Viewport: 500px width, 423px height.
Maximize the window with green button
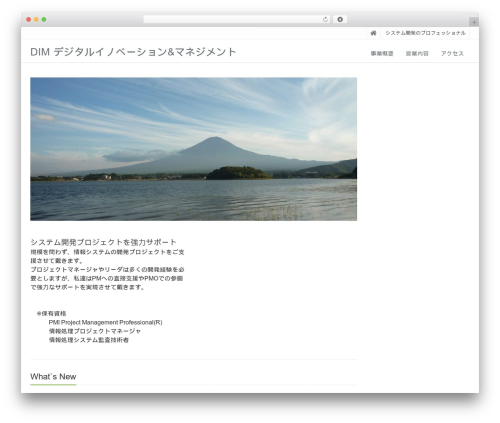click(44, 20)
